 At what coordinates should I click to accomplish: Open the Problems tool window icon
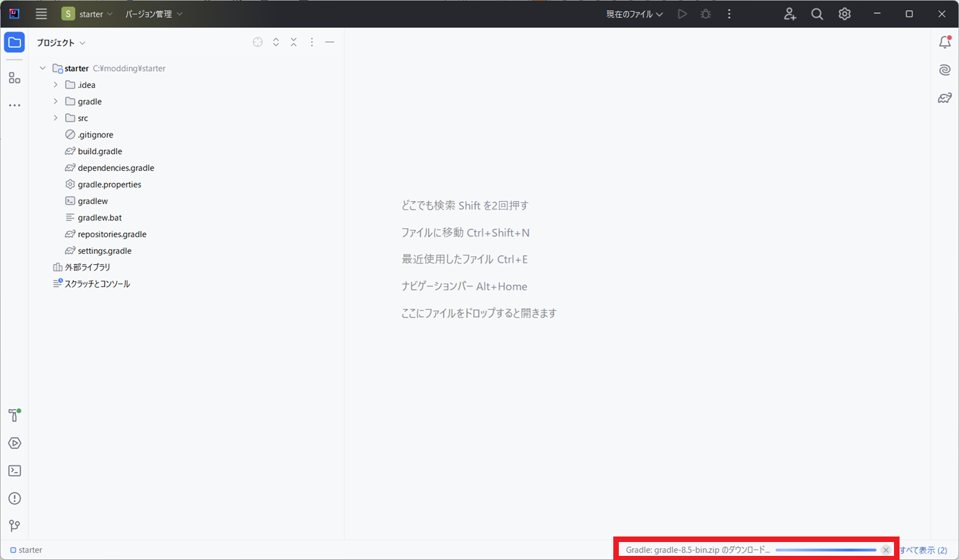click(15, 498)
